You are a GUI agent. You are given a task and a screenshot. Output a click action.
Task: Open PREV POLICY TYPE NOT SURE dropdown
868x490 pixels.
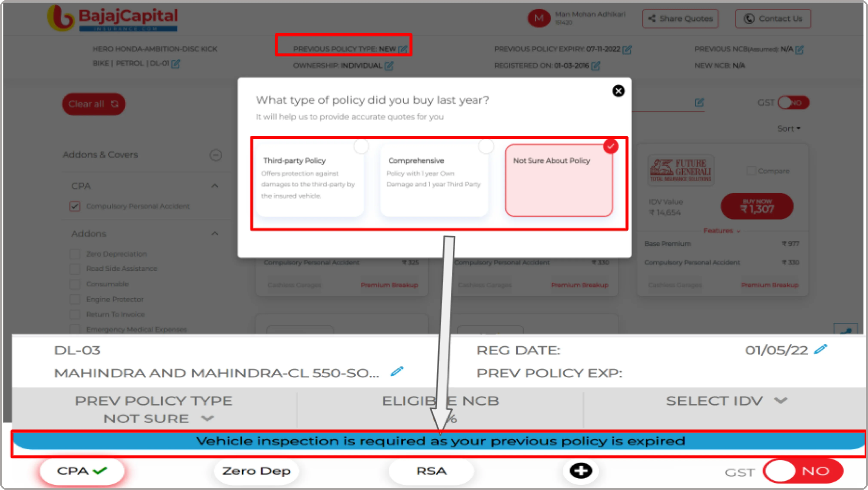158,419
